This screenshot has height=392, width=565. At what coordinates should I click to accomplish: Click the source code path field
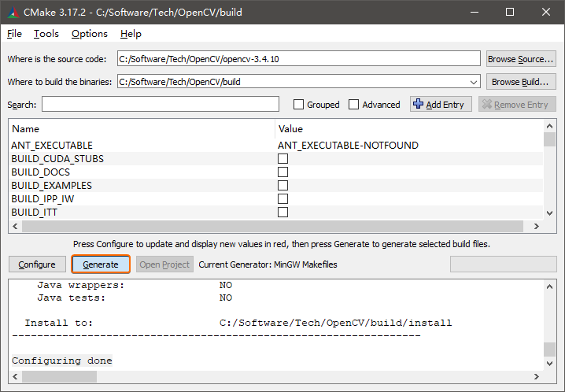[299, 59]
